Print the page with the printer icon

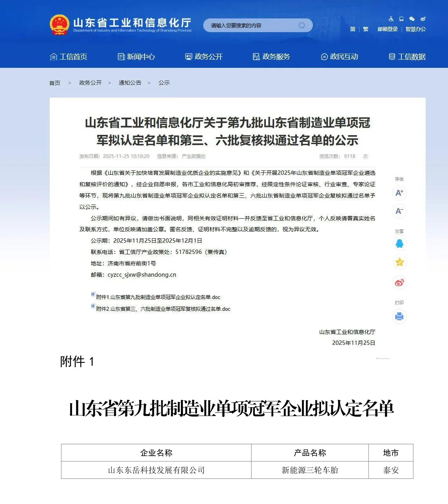pos(399,316)
